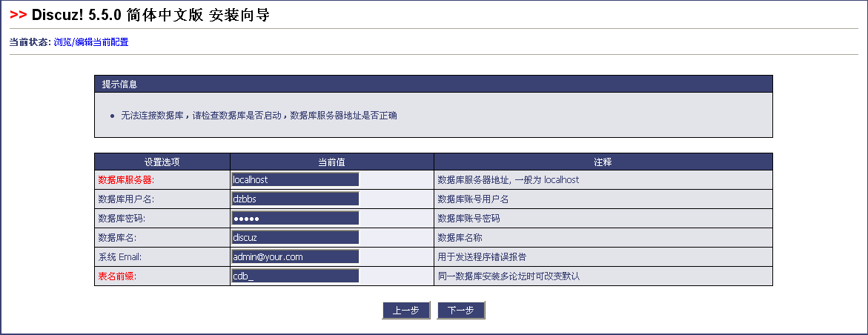Screen dimensions: 868x335
Task: Edit the system Email field admin@your.com
Action: pos(295,257)
